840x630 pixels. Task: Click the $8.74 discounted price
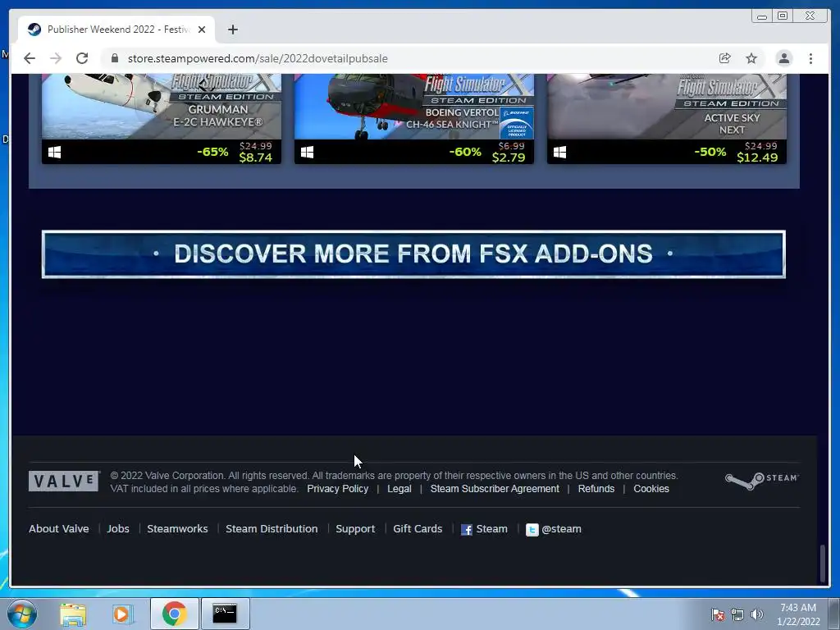256,157
